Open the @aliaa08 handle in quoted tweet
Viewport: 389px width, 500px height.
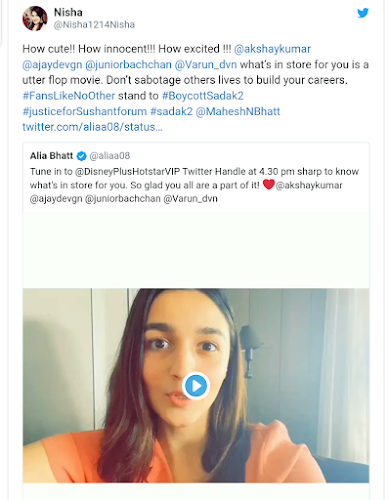pyautogui.click(x=110, y=156)
